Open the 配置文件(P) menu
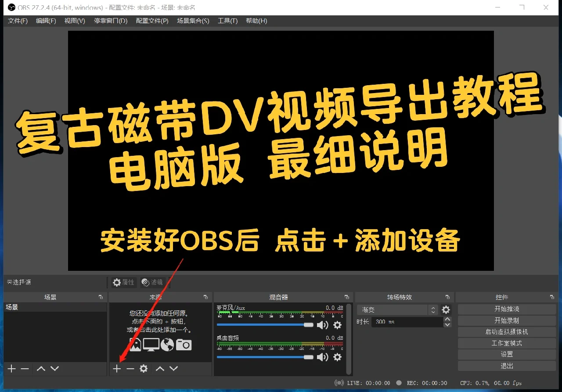 point(152,21)
